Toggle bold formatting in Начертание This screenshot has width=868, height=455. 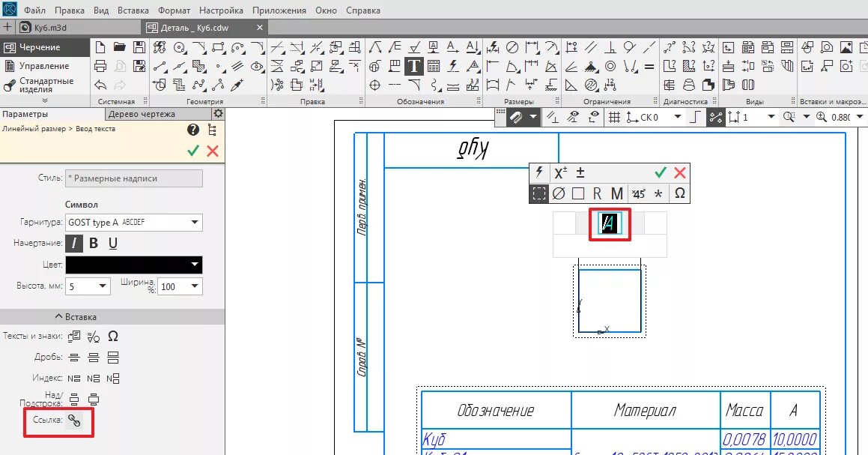click(x=94, y=244)
